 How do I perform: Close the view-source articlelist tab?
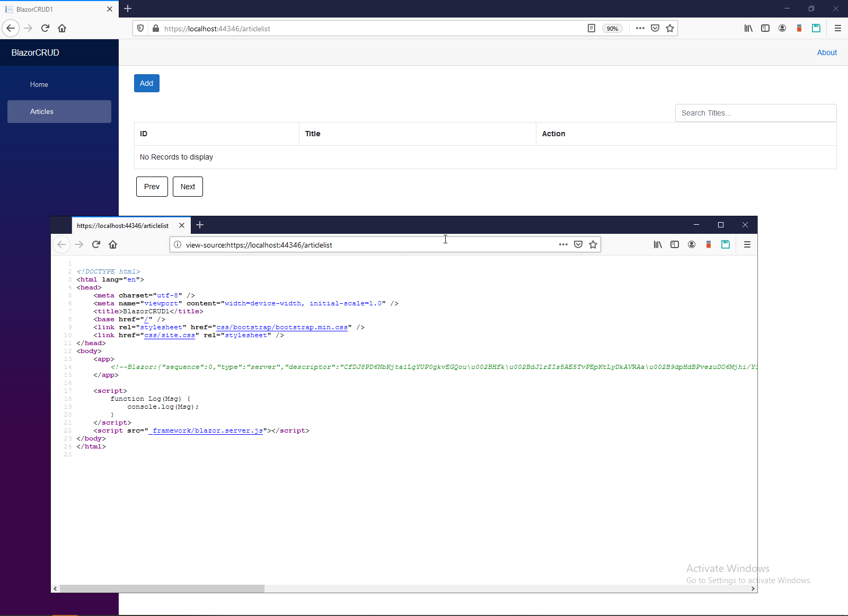[182, 225]
